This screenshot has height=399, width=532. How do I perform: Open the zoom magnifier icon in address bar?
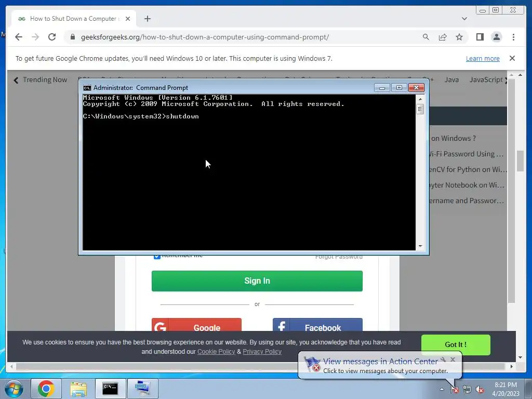click(x=426, y=37)
